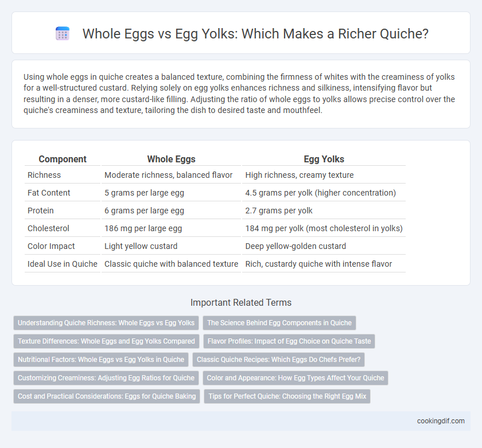Click the 'Egg Yolks' column header
The image size is (482, 448).
(x=324, y=159)
